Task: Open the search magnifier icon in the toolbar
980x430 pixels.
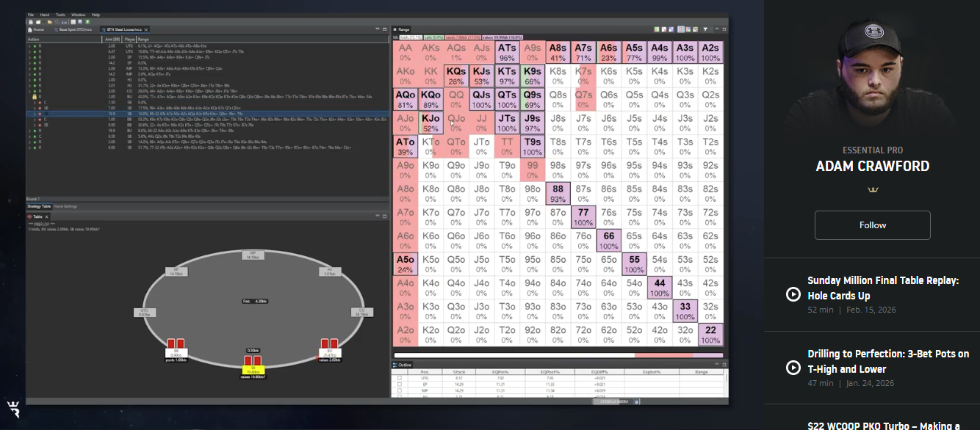Action: coord(57,21)
